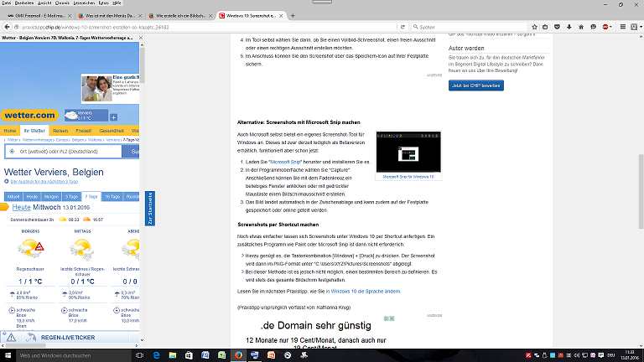
Task: Go back with the browser back arrow
Action: (7, 27)
